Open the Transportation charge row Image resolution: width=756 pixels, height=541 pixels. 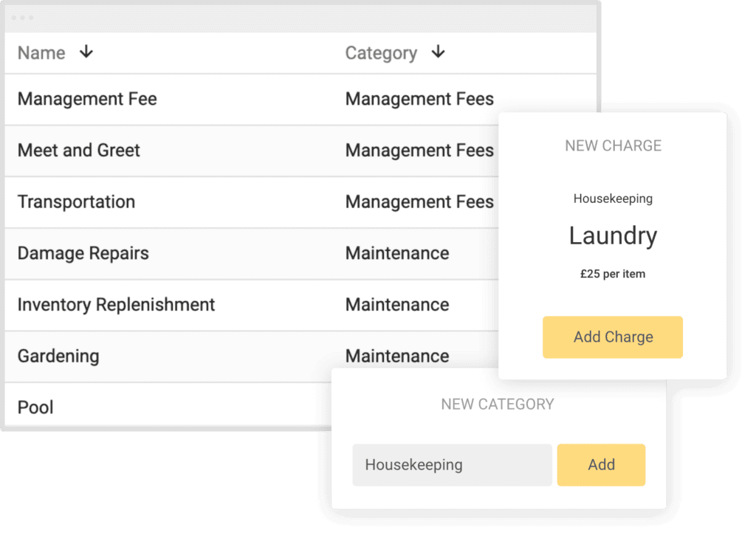76,202
